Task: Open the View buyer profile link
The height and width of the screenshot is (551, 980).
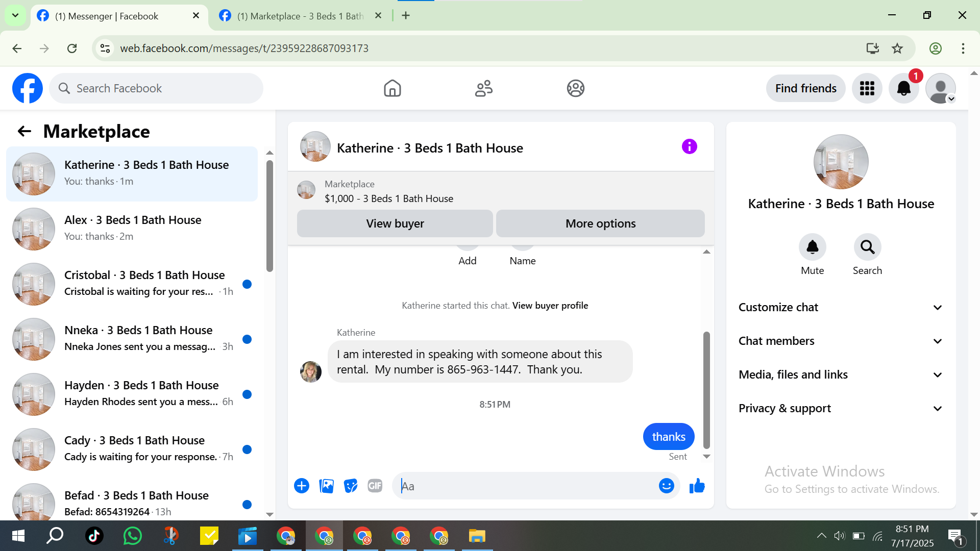Action: 550,306
